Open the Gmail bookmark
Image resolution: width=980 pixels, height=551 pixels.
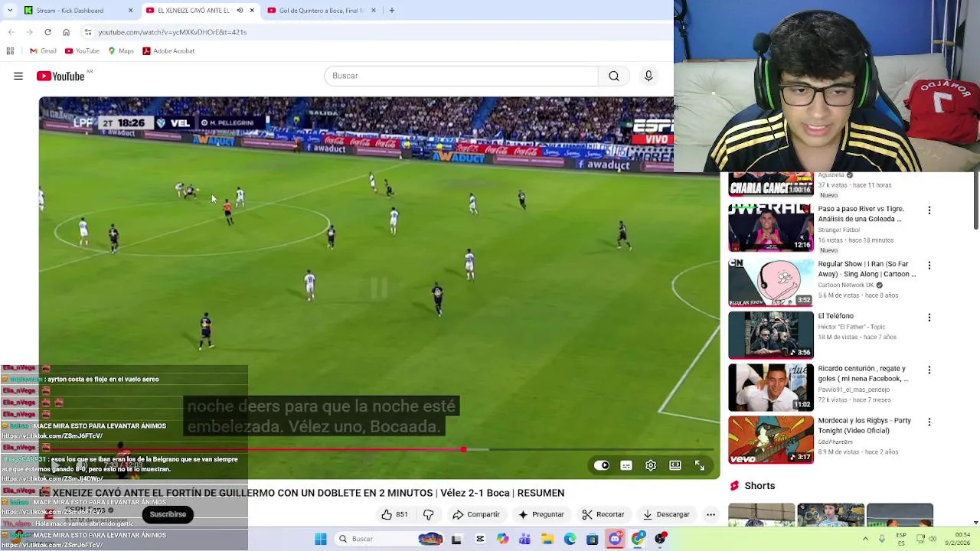[x=43, y=51]
